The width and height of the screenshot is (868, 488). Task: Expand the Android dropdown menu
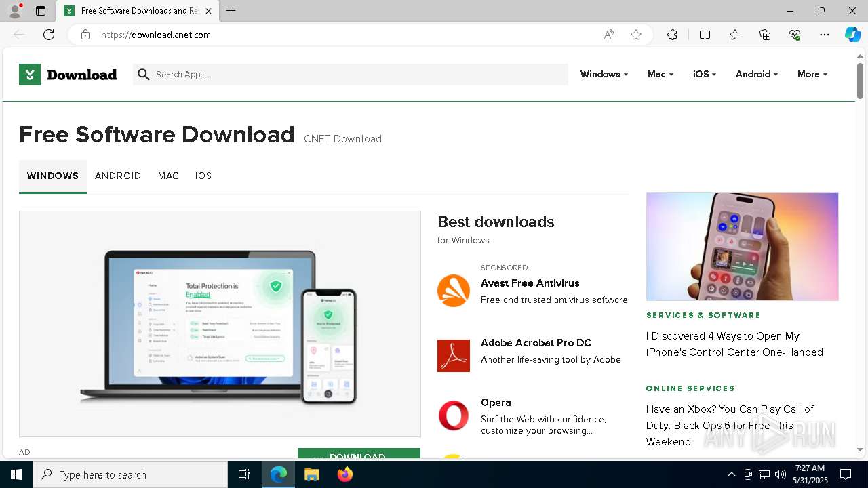click(x=756, y=75)
